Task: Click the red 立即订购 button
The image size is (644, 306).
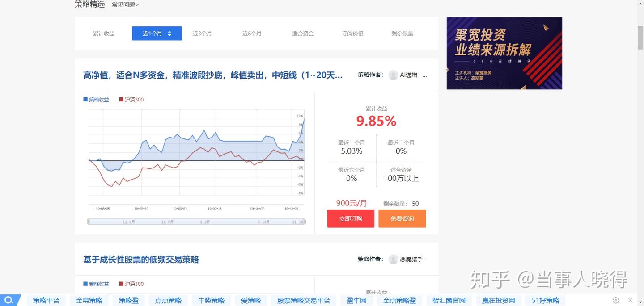Action: pos(350,218)
